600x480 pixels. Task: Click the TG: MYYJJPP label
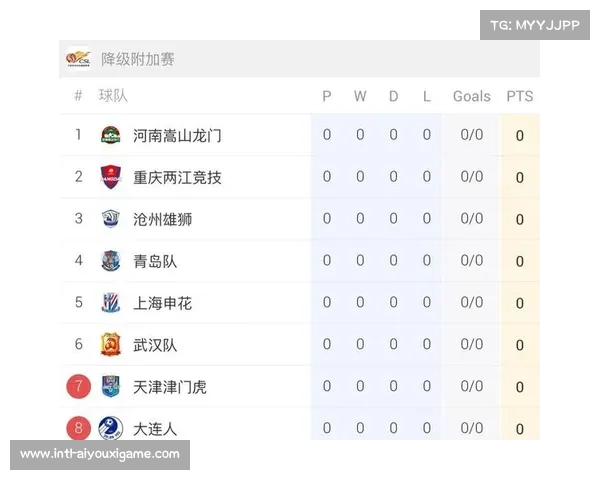535,25
